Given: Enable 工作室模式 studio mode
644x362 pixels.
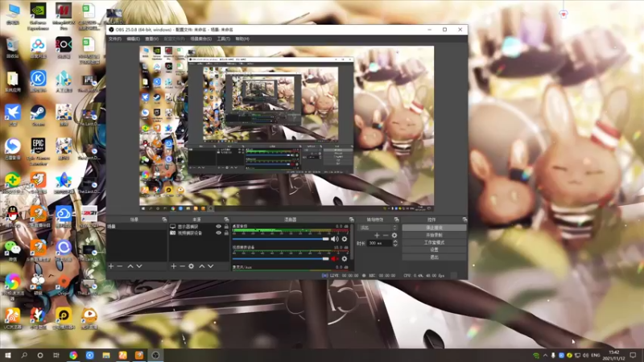Looking at the screenshot, I should point(434,242).
